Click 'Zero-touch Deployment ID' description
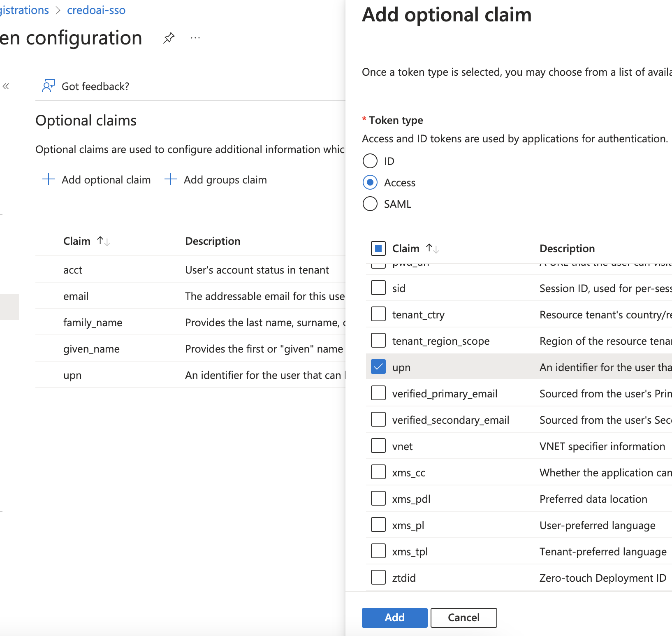672x636 pixels. point(602,578)
